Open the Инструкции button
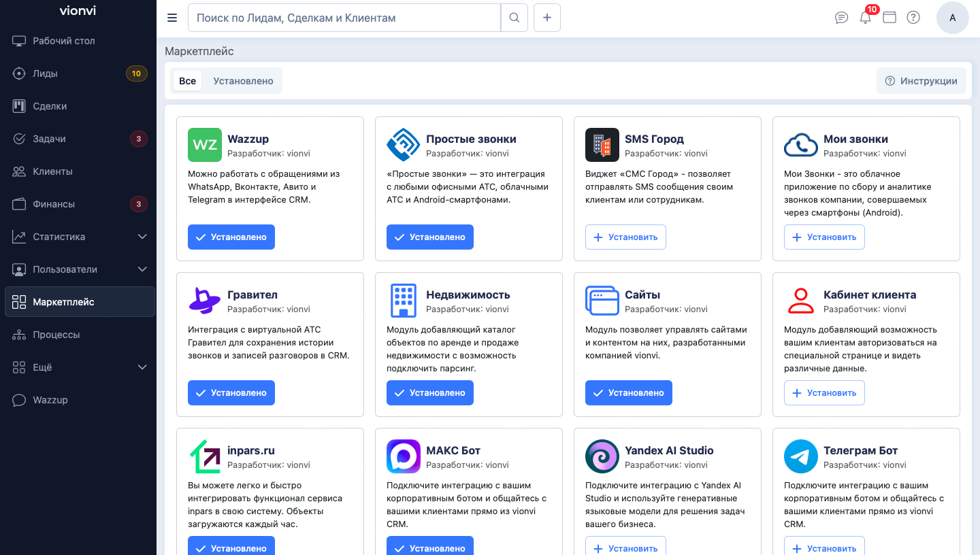The width and height of the screenshot is (980, 555). (x=921, y=81)
